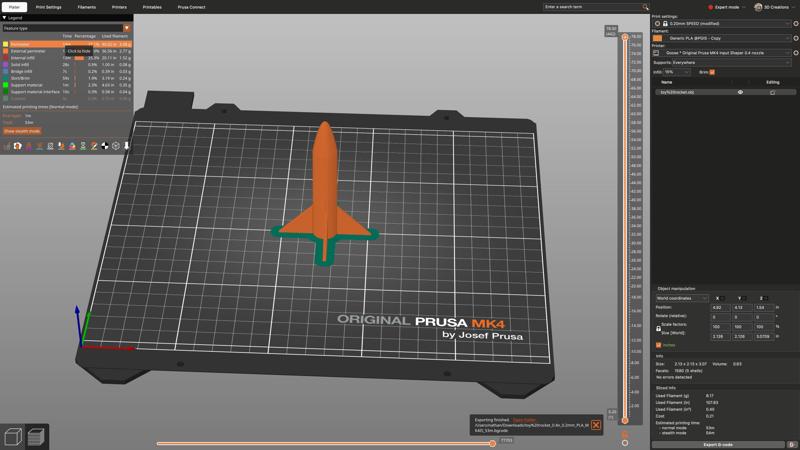Open Filament settings gear icon
The image size is (800, 450).
(796, 38)
